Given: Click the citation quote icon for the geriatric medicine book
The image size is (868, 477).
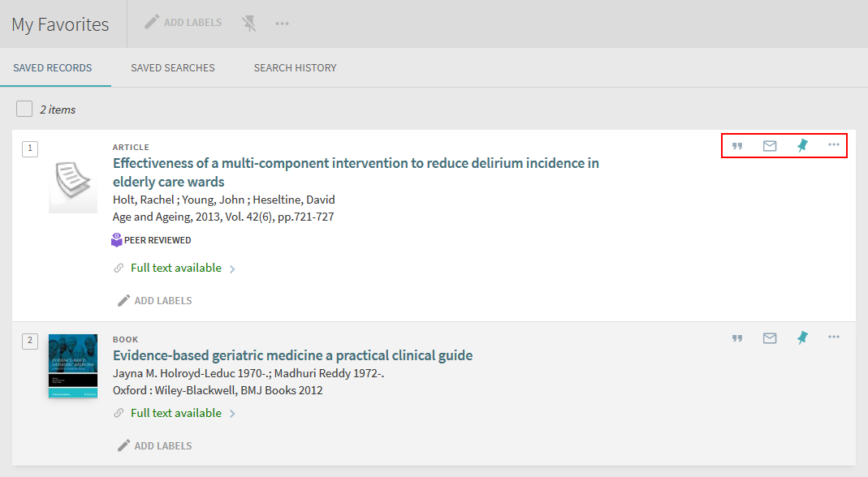Looking at the screenshot, I should coord(737,338).
